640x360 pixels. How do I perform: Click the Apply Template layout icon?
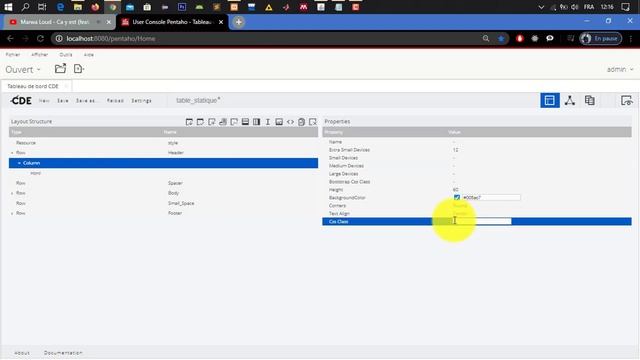[200, 122]
